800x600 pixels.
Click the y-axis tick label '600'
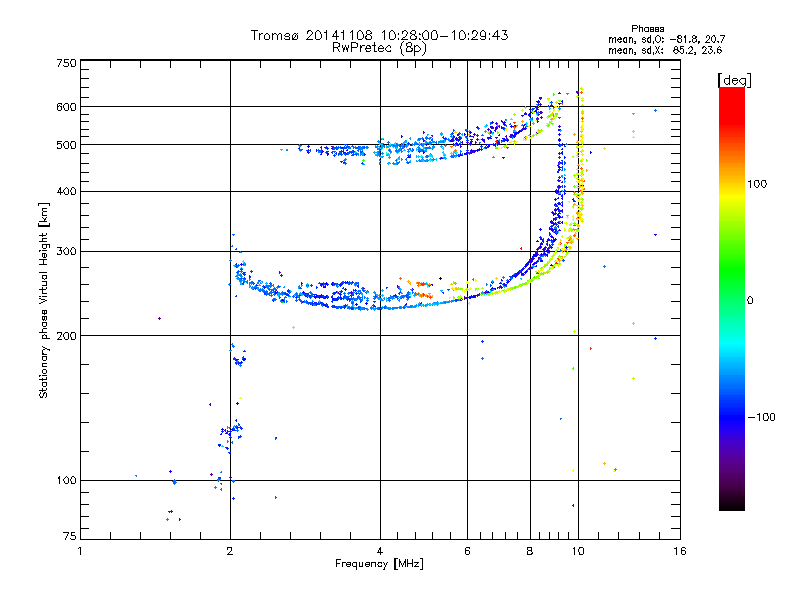(66, 107)
